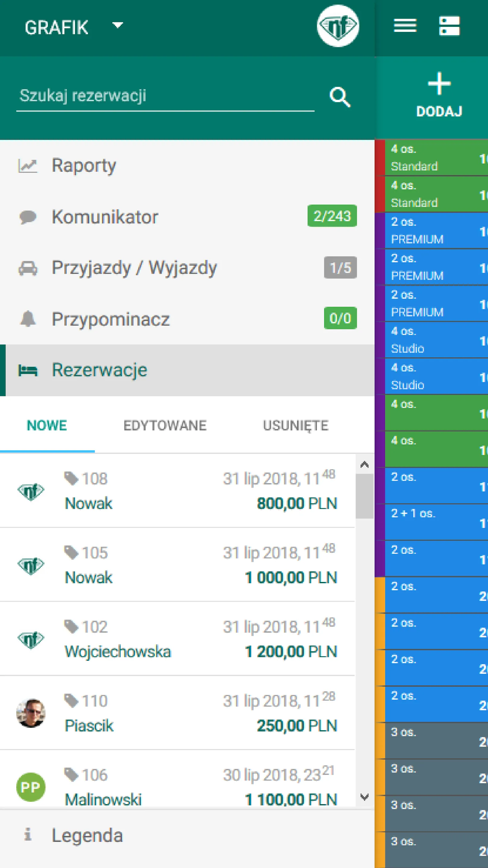Click the car icon for Przyjazdy / Wyjazdy

click(x=28, y=268)
